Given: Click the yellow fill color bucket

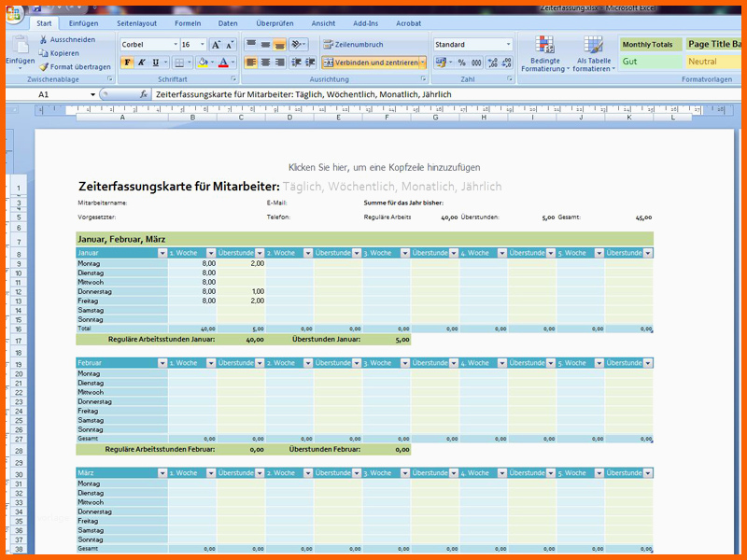Looking at the screenshot, I should coord(201,63).
